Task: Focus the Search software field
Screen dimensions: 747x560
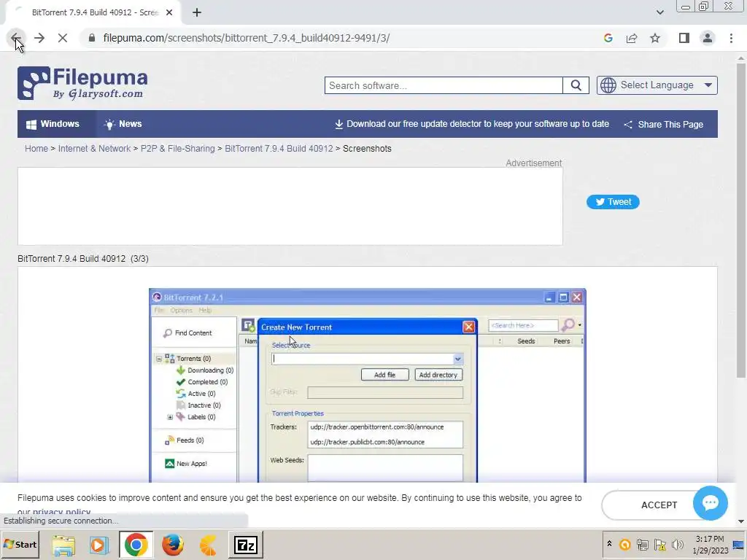Action: pyautogui.click(x=443, y=86)
